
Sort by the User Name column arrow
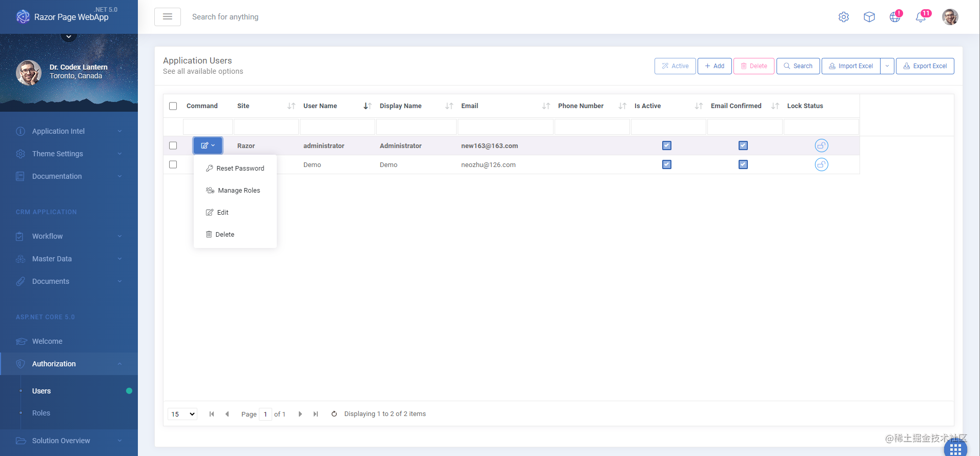367,106
